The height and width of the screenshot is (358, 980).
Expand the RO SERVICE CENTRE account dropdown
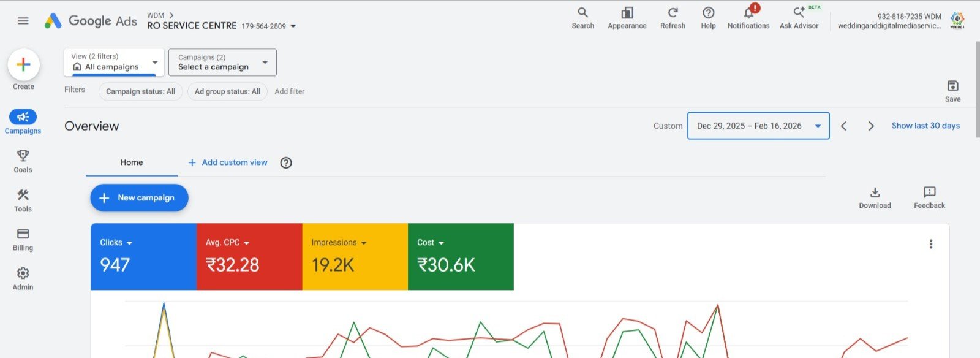point(293,26)
